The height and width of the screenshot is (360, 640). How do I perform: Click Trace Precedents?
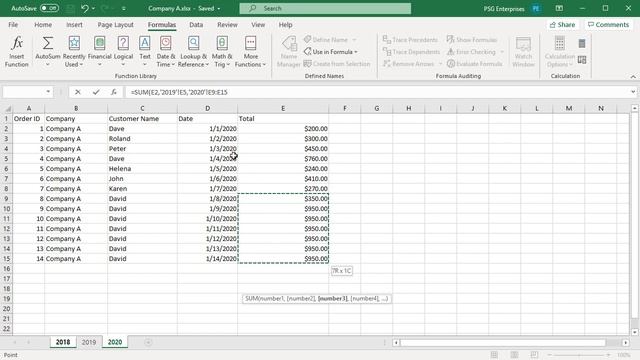(x=410, y=40)
